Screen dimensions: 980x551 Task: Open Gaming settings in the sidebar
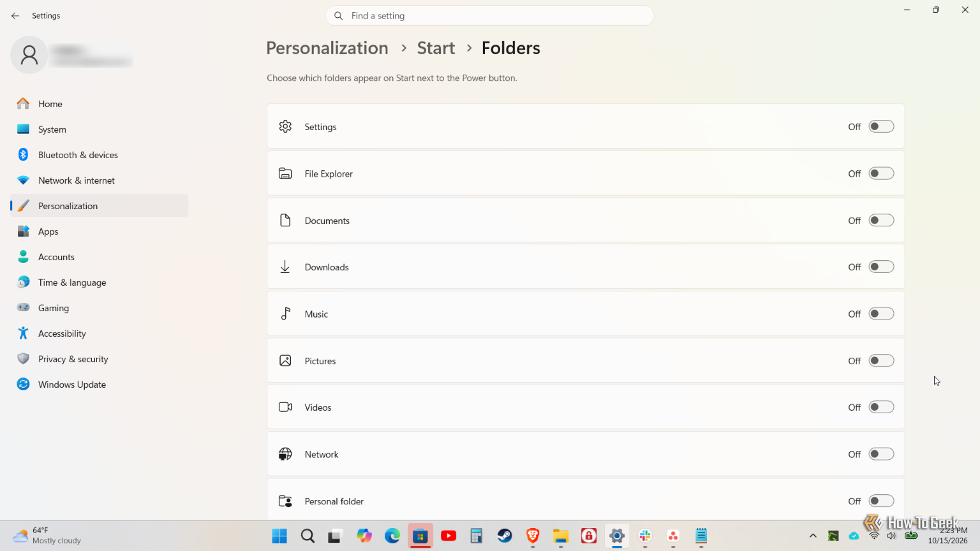coord(99,308)
